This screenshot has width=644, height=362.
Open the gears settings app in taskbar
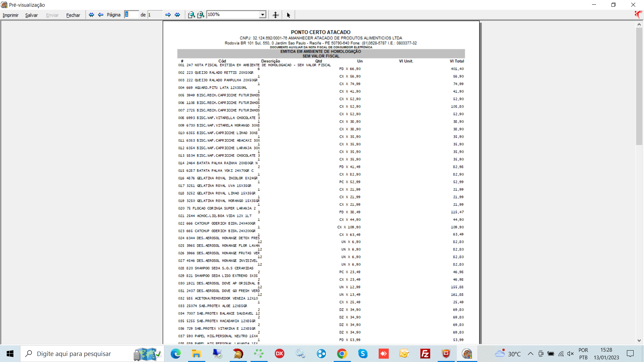(x=300, y=354)
